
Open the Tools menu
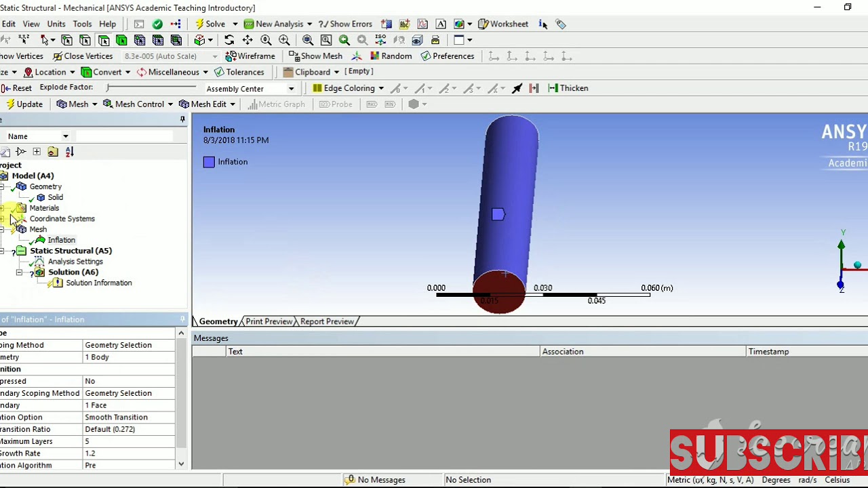tap(82, 24)
